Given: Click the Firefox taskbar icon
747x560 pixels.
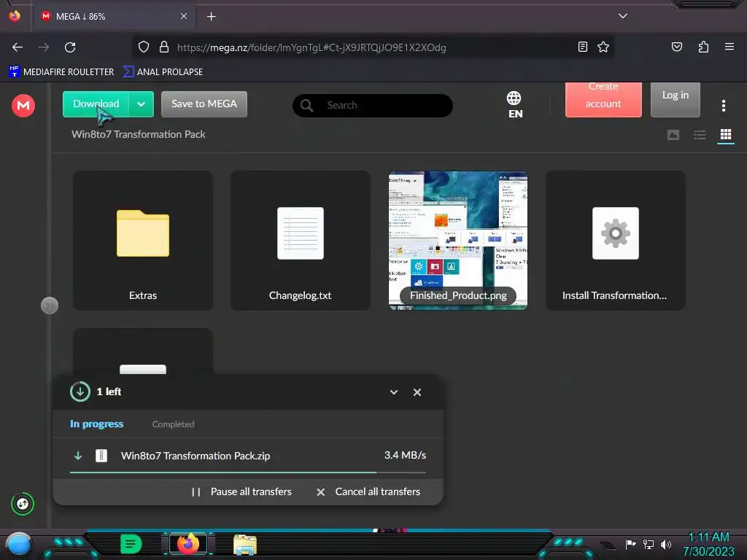Looking at the screenshot, I should pyautogui.click(x=187, y=544).
